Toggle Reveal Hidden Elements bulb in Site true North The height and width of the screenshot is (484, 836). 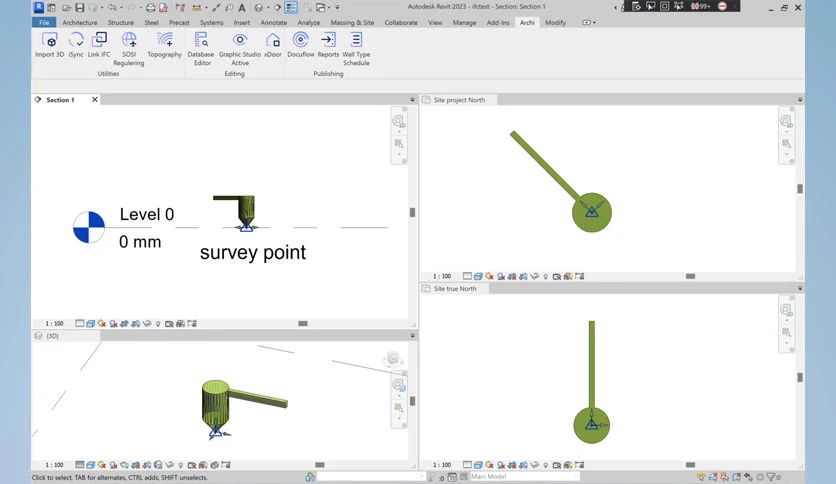pos(545,465)
